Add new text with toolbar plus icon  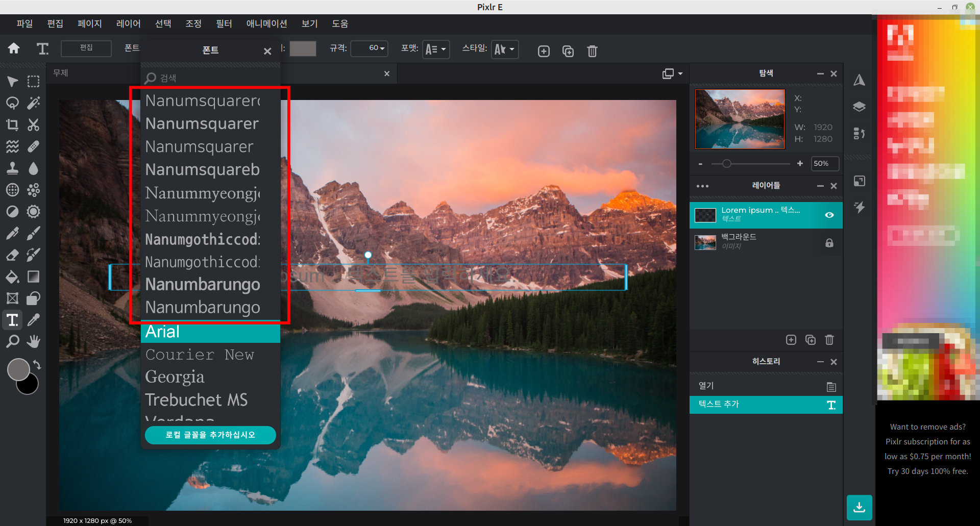(x=544, y=51)
